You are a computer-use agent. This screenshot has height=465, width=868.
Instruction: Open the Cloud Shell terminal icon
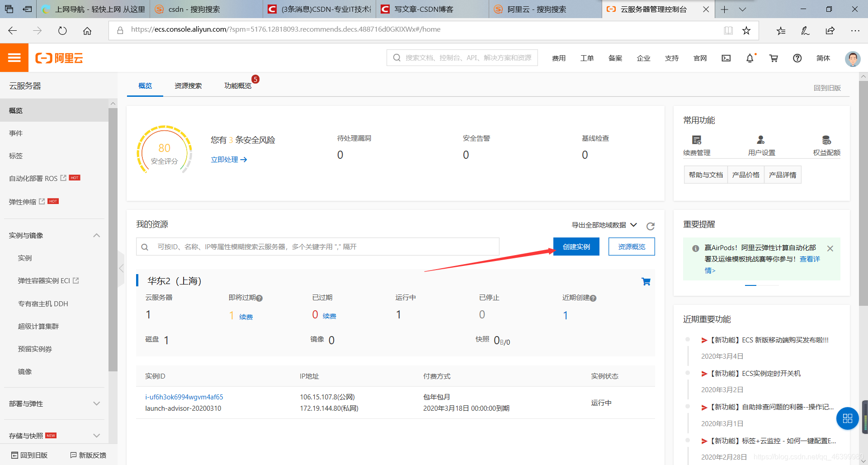(726, 58)
